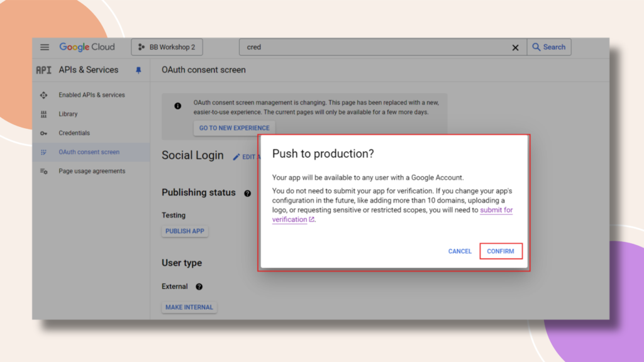Click the Library grid icon
The width and height of the screenshot is (644, 362).
click(x=43, y=114)
